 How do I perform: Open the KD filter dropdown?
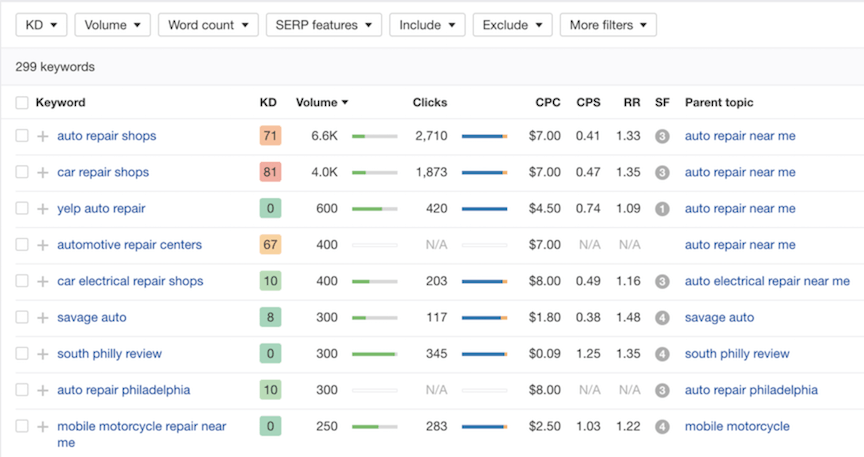coord(41,25)
